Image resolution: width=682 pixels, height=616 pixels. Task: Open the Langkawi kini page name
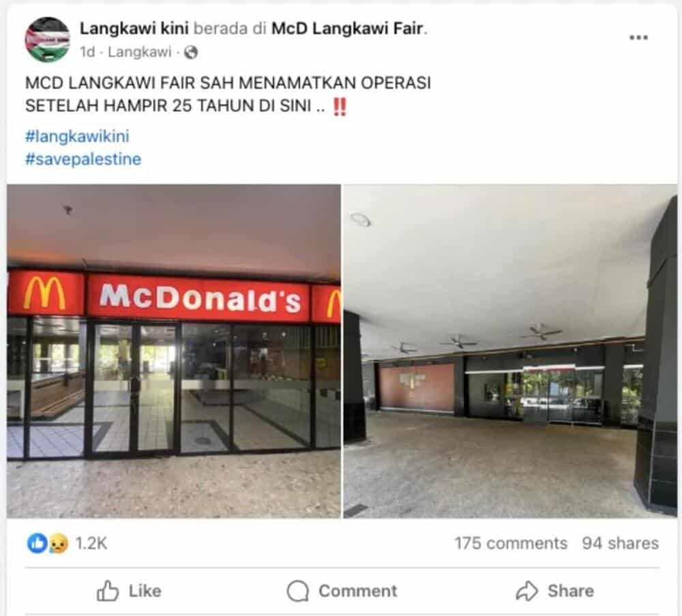[134, 28]
